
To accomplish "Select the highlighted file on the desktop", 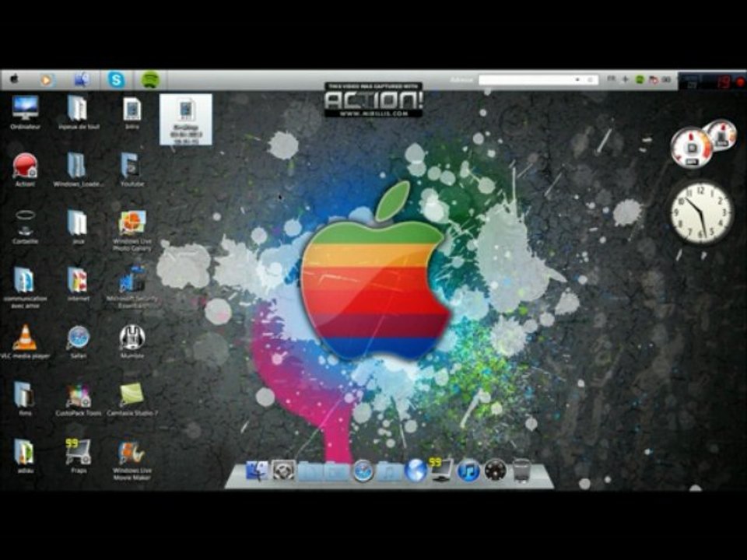I will point(185,119).
